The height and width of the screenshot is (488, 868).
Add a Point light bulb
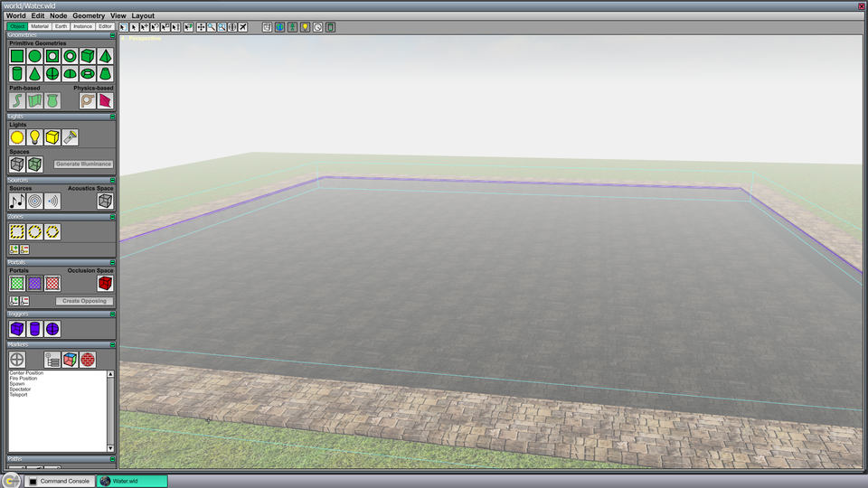35,137
